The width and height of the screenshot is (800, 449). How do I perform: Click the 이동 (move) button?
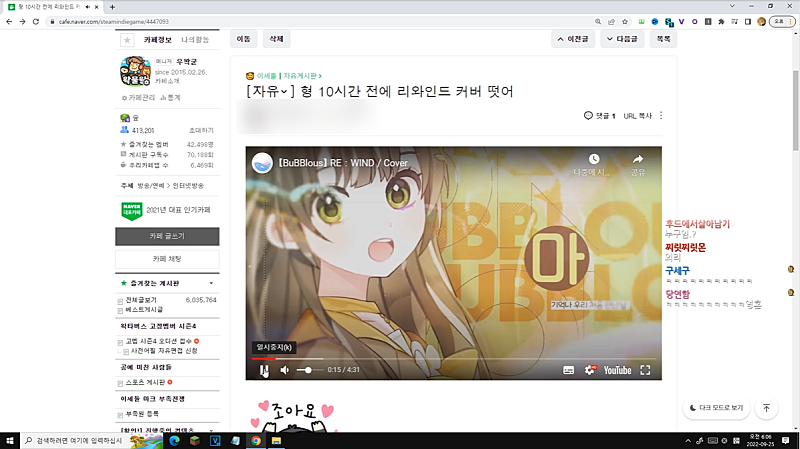[243, 39]
